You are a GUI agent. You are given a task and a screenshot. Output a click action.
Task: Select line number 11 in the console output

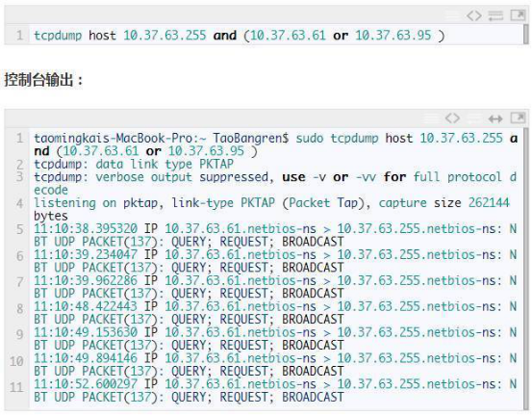pos(16,387)
